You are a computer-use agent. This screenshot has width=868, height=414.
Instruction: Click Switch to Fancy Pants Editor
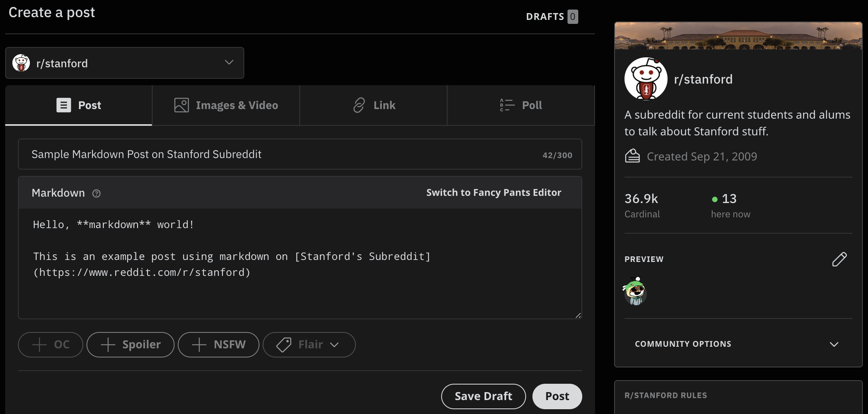[x=493, y=192]
